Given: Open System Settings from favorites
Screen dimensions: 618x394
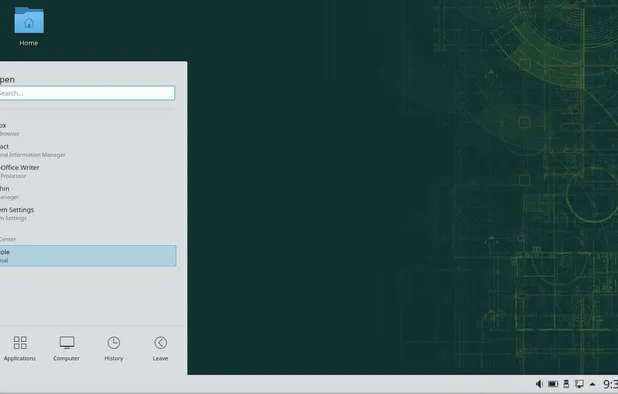Looking at the screenshot, I should [x=88, y=214].
